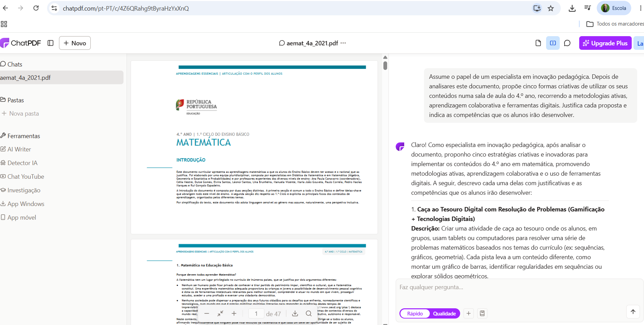Go back to the previous browser page
Screen dimensions: 644x325
coord(5,8)
